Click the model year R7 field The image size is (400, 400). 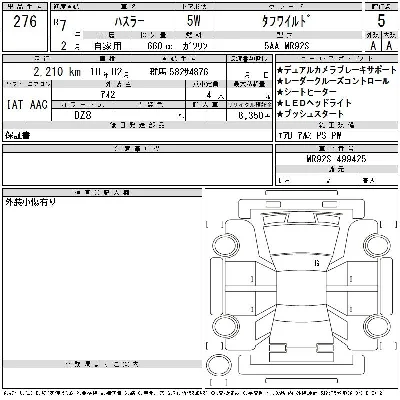click(x=60, y=24)
